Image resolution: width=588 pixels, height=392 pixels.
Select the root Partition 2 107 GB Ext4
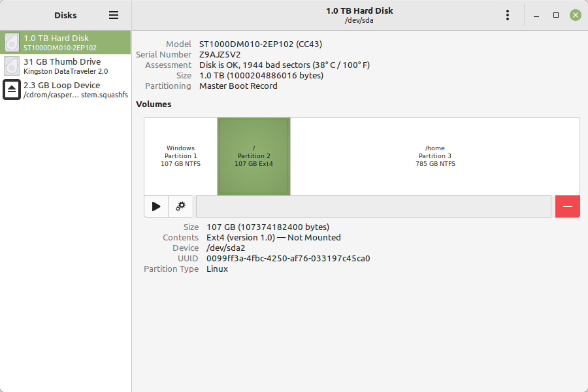254,156
